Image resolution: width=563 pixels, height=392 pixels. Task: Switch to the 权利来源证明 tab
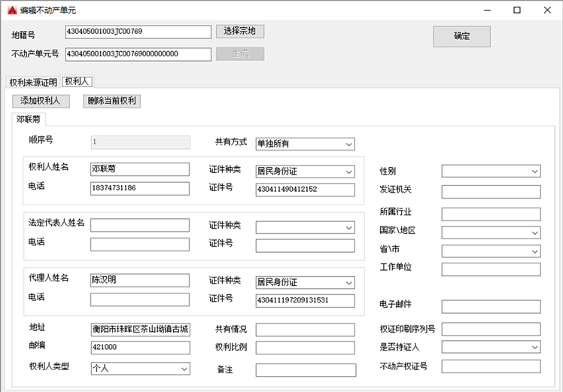pos(32,82)
